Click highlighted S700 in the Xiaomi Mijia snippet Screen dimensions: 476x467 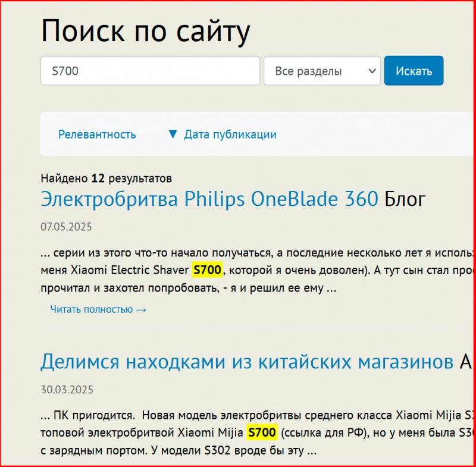coord(262,432)
